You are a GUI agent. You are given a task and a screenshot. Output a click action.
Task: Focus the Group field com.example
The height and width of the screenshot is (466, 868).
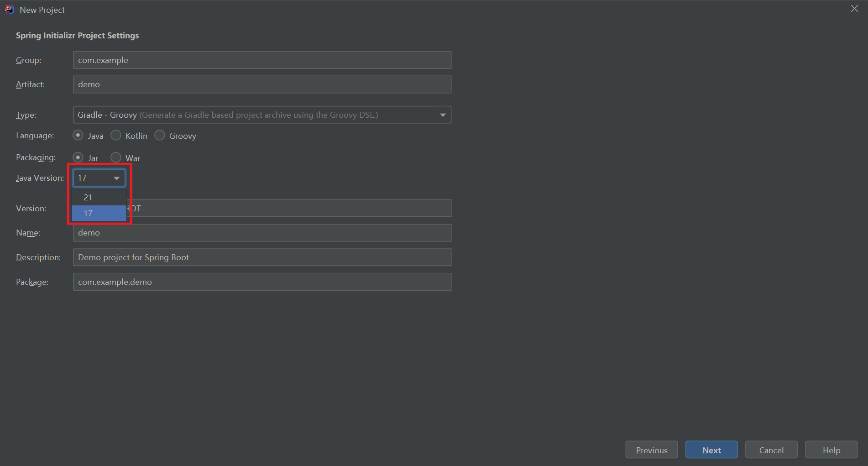tap(262, 60)
